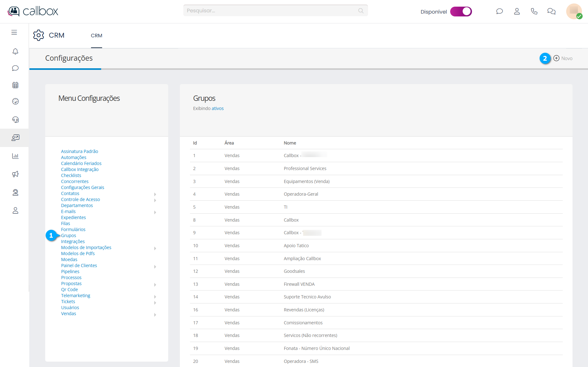Open the megaphone campaigns icon
Viewport: 588px width, 367px height.
[x=15, y=174]
